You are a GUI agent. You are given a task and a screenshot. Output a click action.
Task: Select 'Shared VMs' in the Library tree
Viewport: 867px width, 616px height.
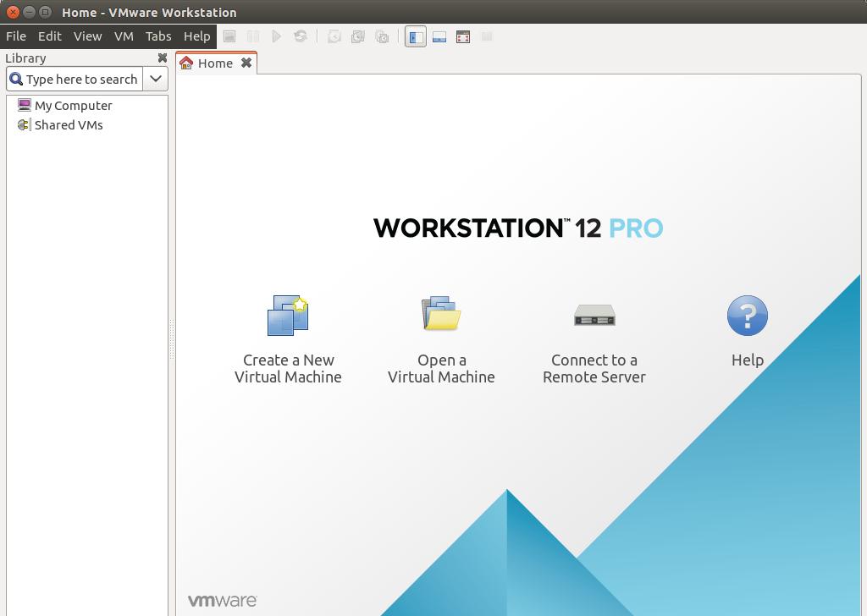(x=69, y=125)
